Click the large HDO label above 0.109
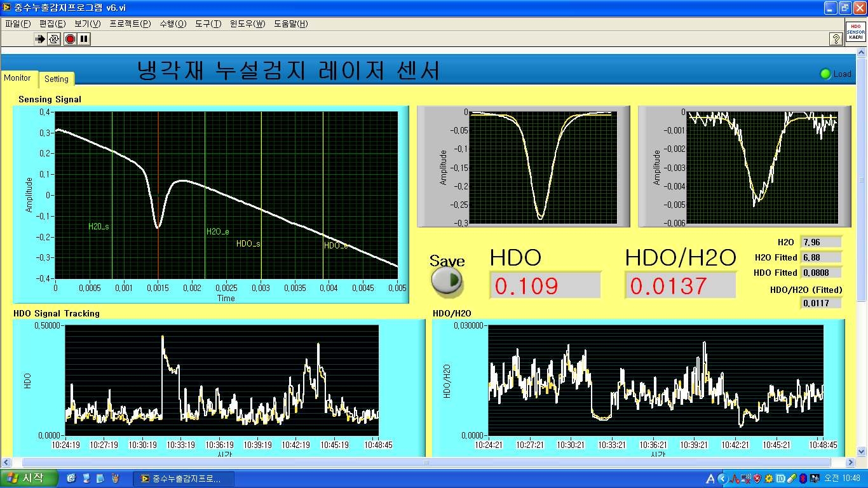 (x=515, y=257)
